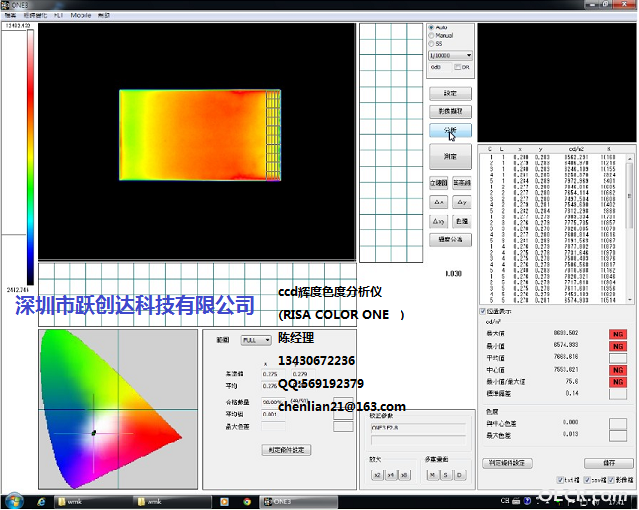Click the x8 zoom button
639x510 pixels.
click(x=404, y=475)
